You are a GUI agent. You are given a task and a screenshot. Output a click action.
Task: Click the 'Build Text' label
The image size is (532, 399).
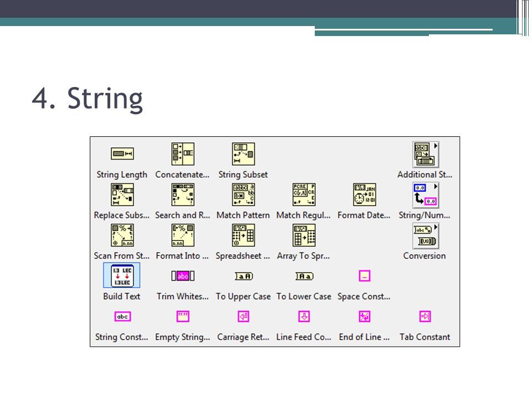[122, 296]
